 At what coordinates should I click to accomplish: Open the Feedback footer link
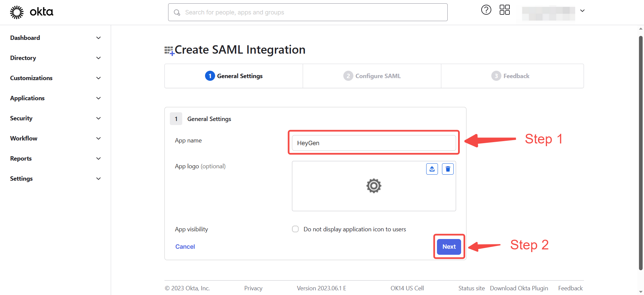point(571,288)
